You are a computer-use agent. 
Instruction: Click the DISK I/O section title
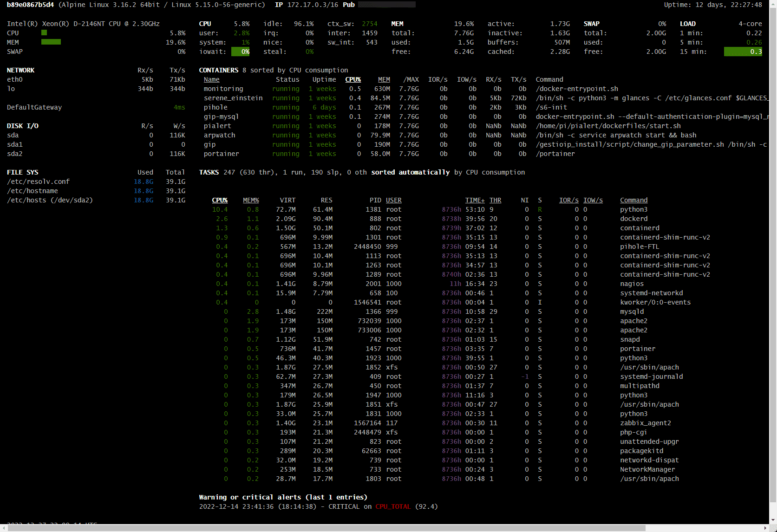(x=22, y=126)
